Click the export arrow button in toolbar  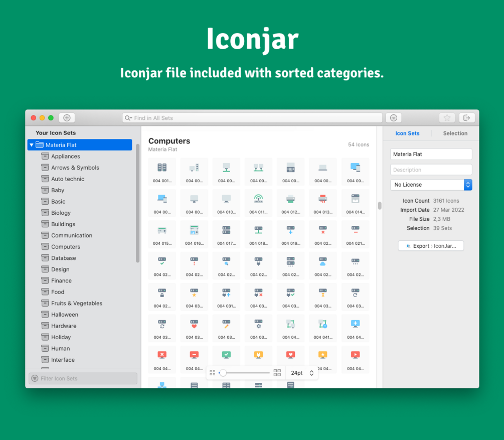click(467, 118)
